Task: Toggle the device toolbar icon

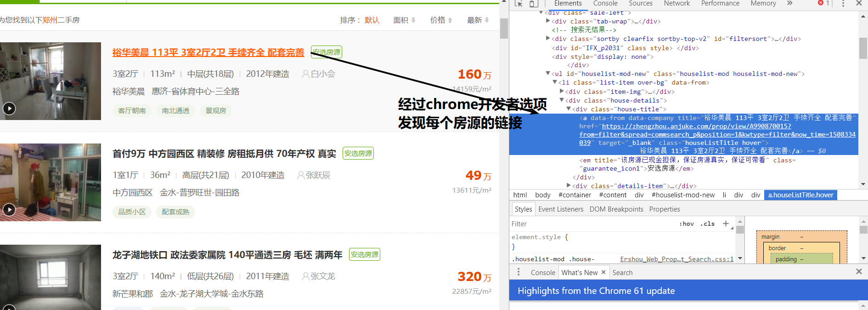Action: click(533, 3)
